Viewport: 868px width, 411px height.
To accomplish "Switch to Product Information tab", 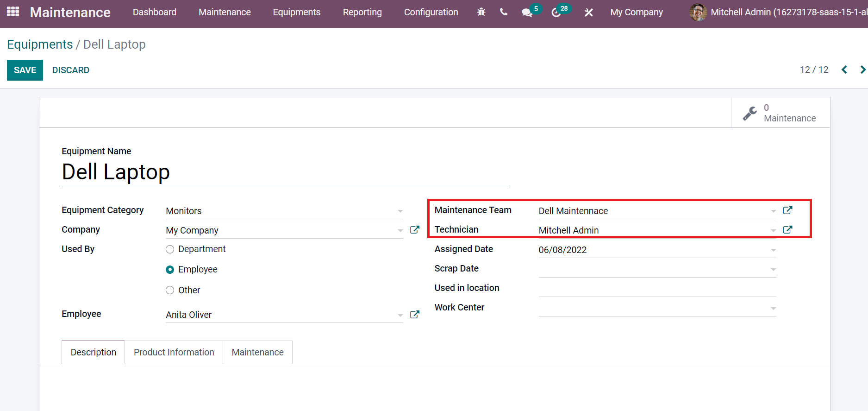I will [x=174, y=352].
